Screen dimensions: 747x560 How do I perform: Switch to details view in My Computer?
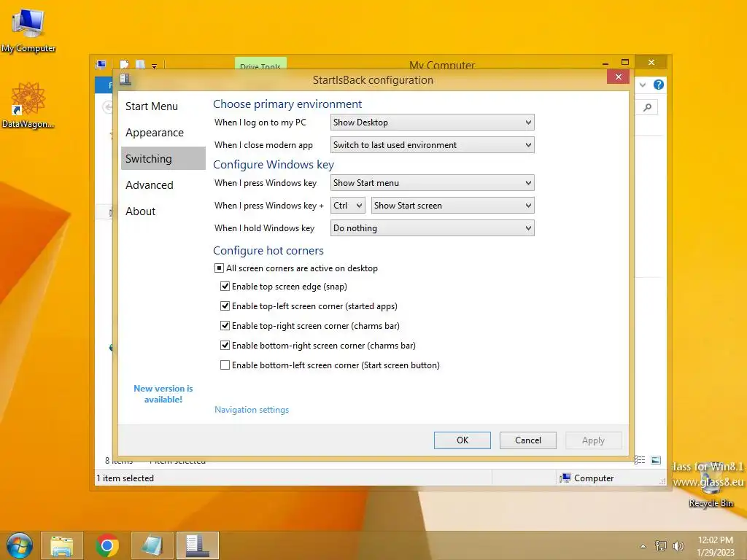pos(640,460)
